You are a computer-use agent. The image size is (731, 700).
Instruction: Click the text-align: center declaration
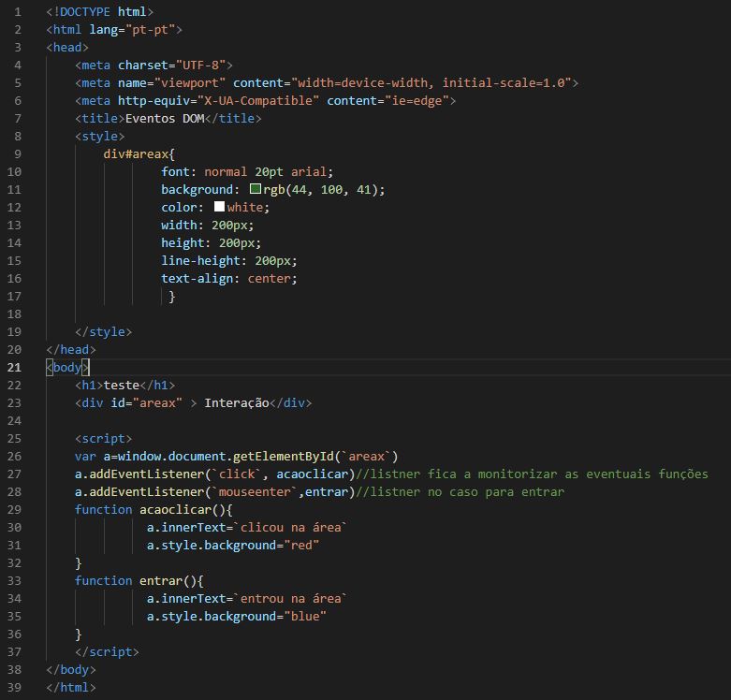(x=229, y=278)
